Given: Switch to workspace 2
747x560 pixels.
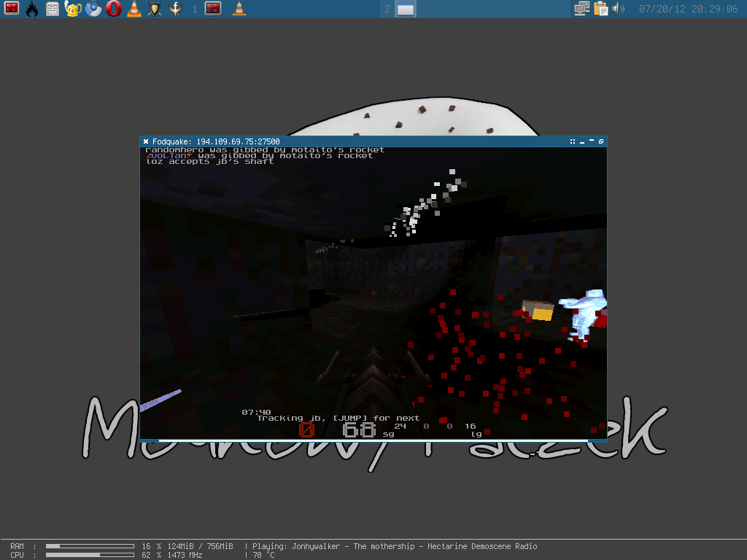Looking at the screenshot, I should 387,9.
